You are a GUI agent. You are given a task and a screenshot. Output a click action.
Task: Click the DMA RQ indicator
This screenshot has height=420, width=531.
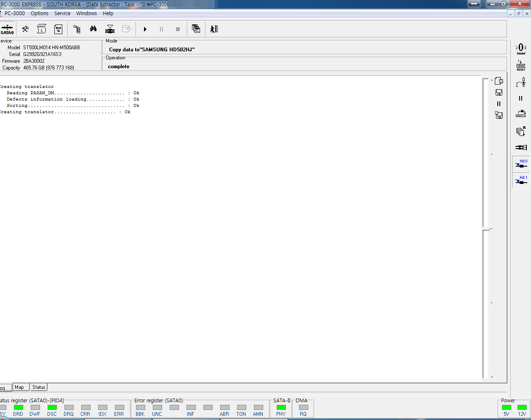(x=303, y=407)
